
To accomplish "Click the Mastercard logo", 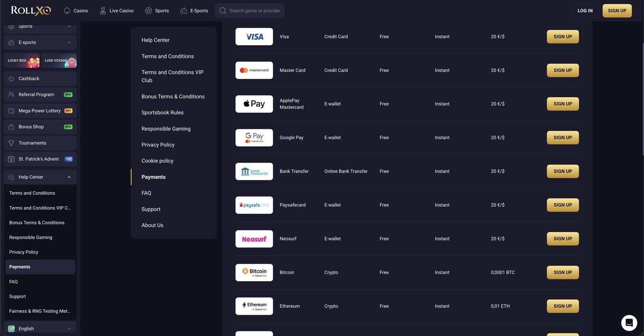I will (x=254, y=70).
